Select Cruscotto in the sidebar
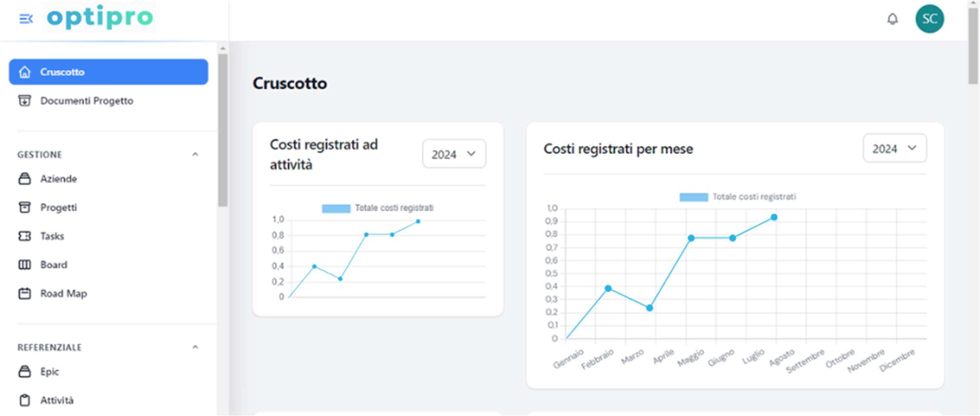 [x=108, y=72]
